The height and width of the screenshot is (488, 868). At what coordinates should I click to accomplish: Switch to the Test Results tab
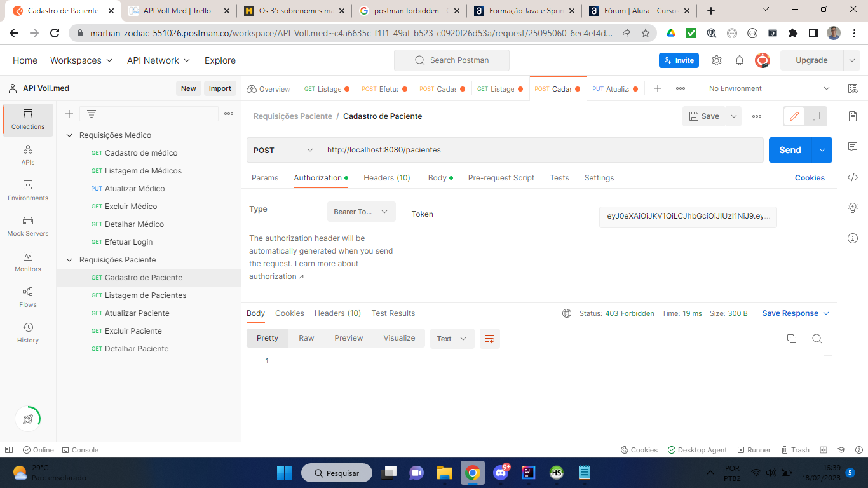[x=393, y=313]
